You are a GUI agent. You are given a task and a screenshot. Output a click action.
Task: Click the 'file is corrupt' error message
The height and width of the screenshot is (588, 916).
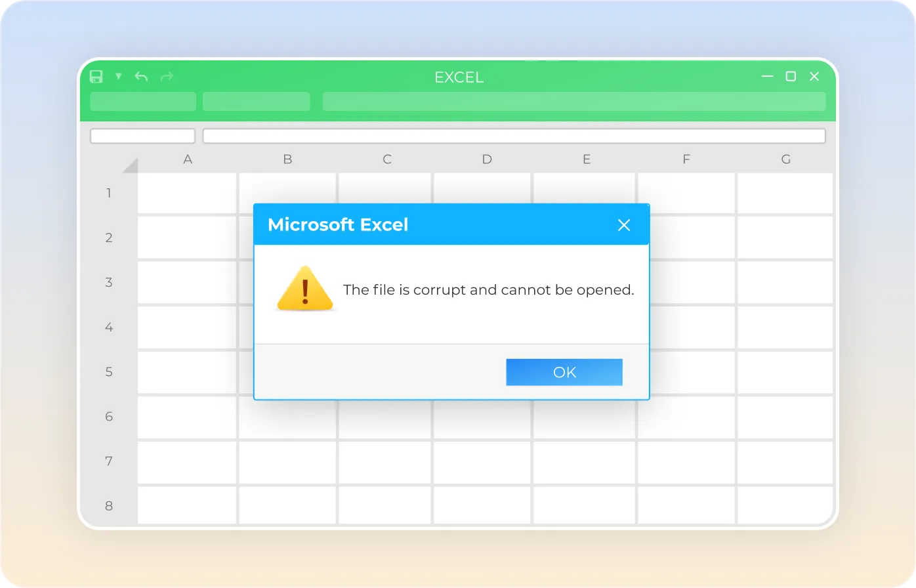(x=489, y=290)
